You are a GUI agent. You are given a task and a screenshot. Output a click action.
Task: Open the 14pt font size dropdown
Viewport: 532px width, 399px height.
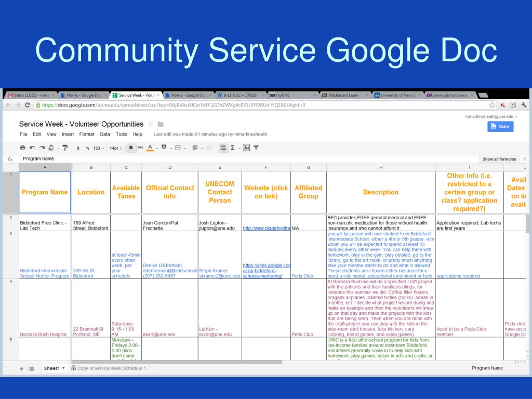click(116, 148)
